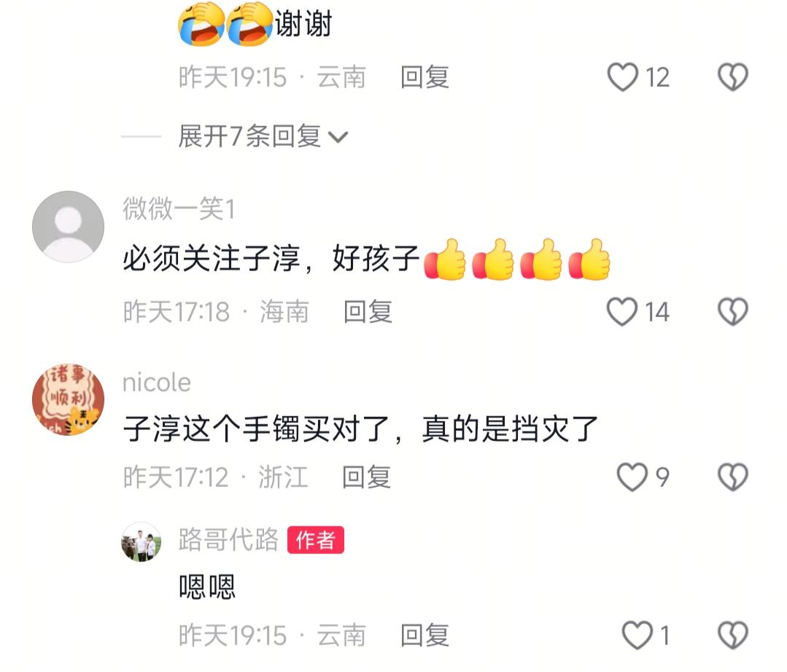Open username nicole's profile
The height and width of the screenshot is (672, 787).
pyautogui.click(x=157, y=383)
